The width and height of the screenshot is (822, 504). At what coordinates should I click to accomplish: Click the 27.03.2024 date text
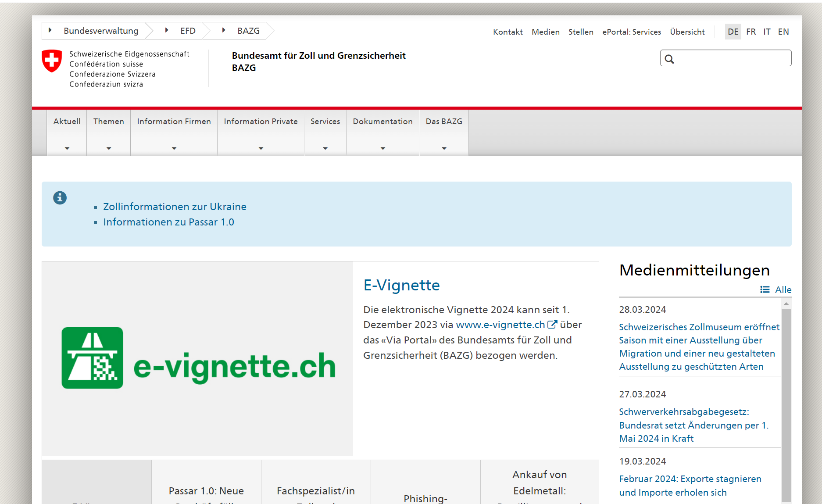tap(643, 394)
